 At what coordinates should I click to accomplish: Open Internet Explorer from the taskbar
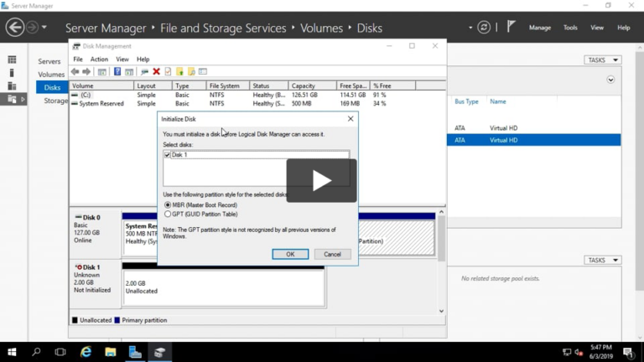[86, 352]
